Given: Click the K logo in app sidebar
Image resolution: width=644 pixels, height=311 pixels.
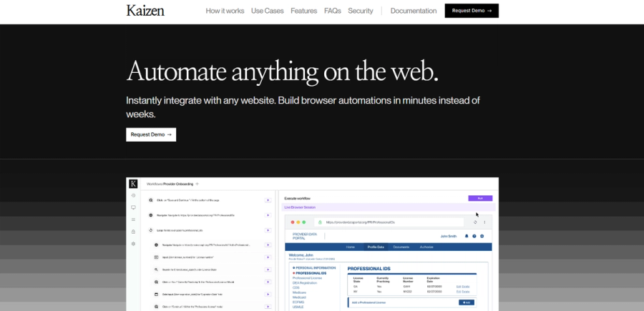Looking at the screenshot, I should pyautogui.click(x=133, y=184).
